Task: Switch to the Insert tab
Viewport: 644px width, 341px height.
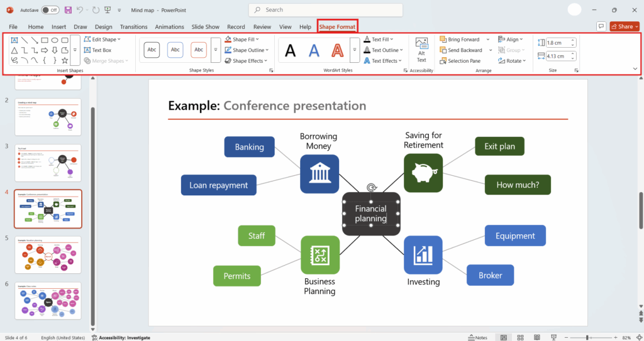Action: tap(58, 27)
